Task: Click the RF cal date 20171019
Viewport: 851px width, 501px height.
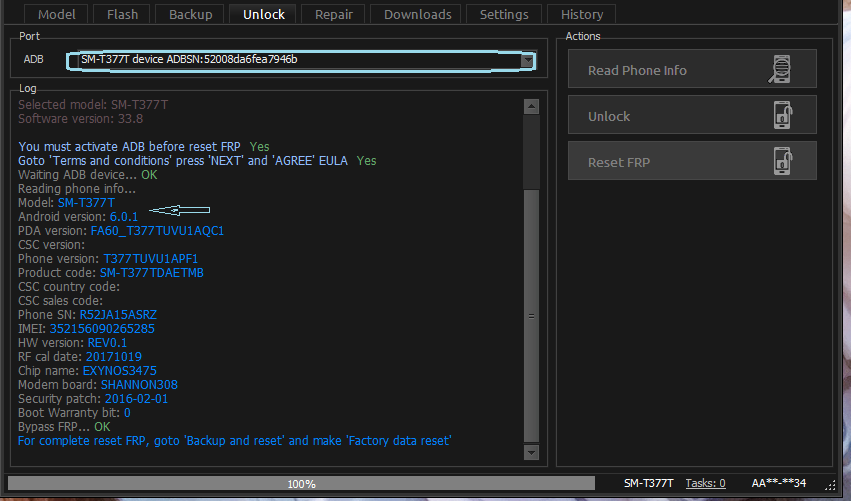Action: 113,357
